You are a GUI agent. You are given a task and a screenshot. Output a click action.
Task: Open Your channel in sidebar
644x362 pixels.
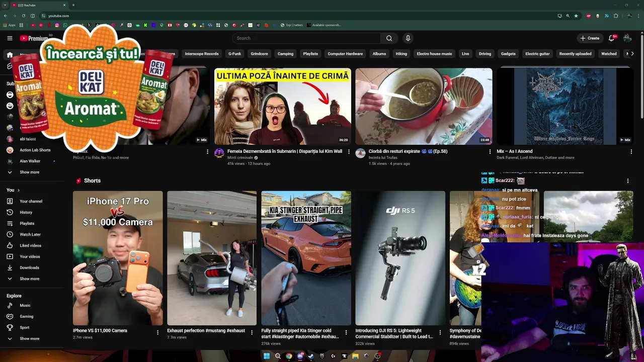point(31,201)
